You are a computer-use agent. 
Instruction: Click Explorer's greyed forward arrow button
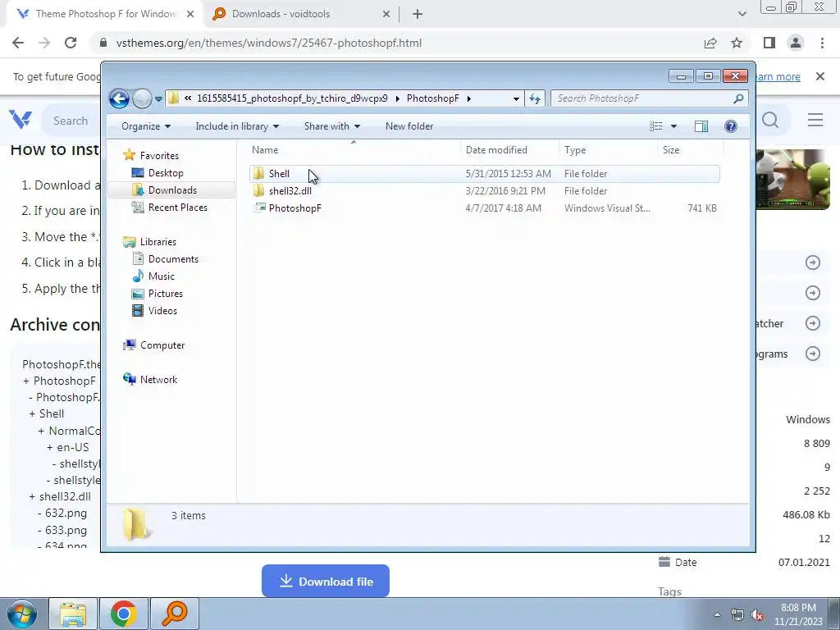coord(141,98)
